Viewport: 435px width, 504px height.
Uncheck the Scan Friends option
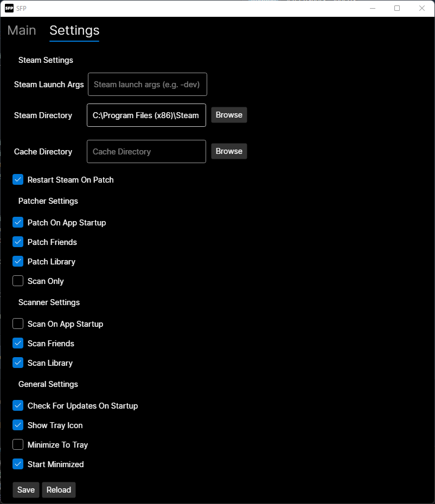pos(18,344)
